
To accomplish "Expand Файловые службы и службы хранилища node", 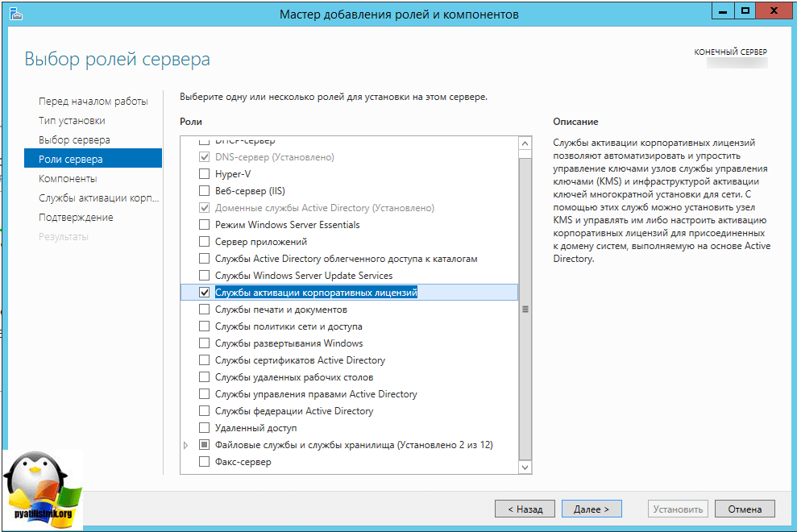I will (186, 445).
